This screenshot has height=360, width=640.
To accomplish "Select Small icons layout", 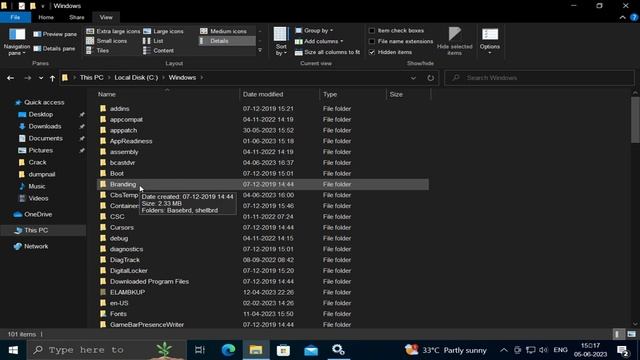I will click(107, 41).
